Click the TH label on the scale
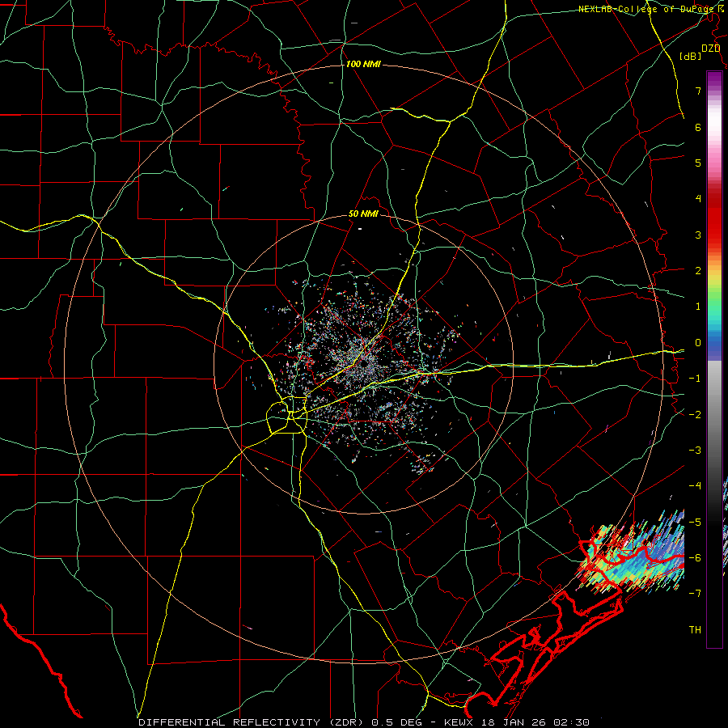The height and width of the screenshot is (728, 728). coord(695,630)
